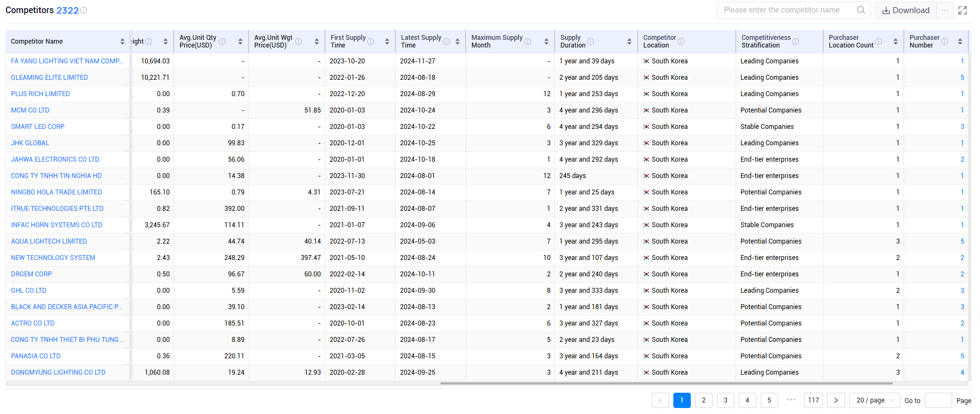This screenshot has height=414, width=980.
Task: Open AQUA LIGHTECH LIMITED link
Action: pyautogui.click(x=49, y=241)
